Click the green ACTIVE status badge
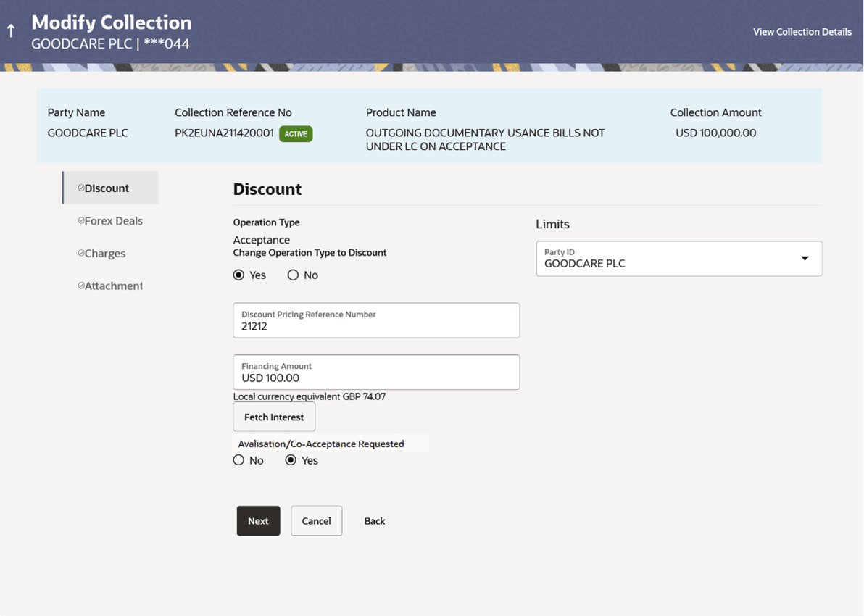This screenshot has height=616, width=864. (x=296, y=134)
